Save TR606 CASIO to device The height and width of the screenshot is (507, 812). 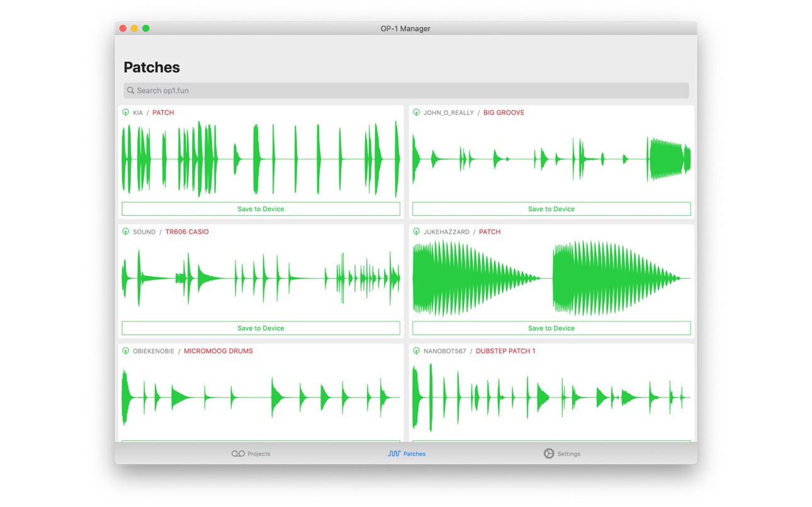click(261, 328)
